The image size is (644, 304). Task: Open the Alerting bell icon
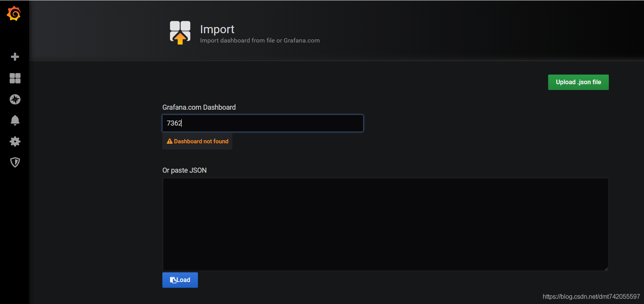[x=15, y=121]
